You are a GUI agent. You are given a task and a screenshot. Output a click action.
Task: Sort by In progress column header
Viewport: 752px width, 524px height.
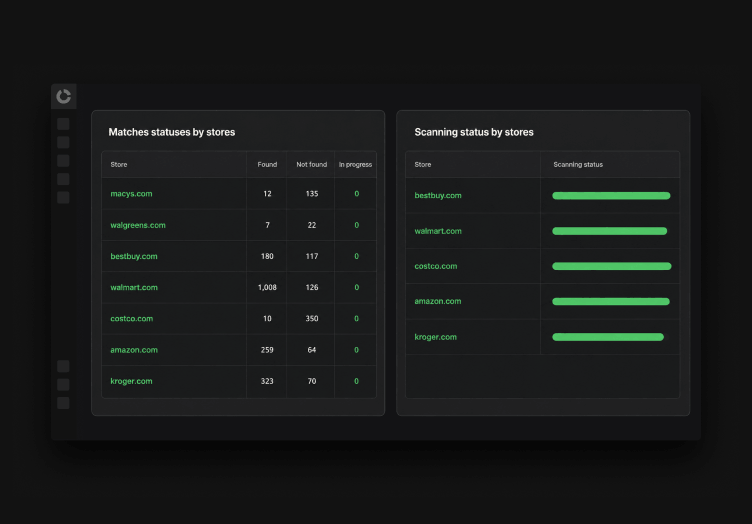coord(355,164)
